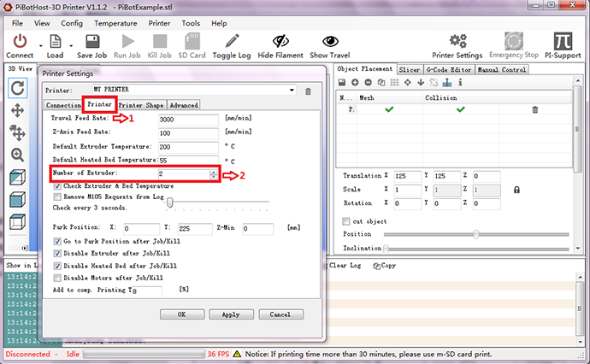
Task: Switch to the Manual Control tab
Action: (x=502, y=70)
